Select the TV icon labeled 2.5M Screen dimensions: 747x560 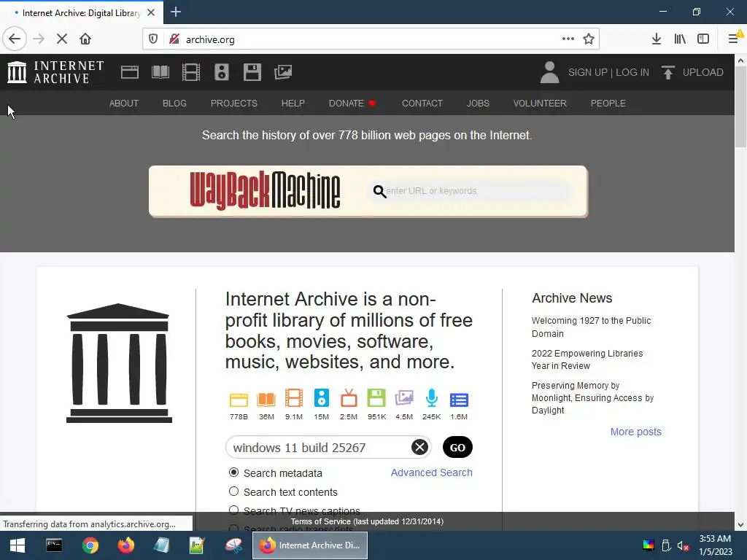(349, 398)
